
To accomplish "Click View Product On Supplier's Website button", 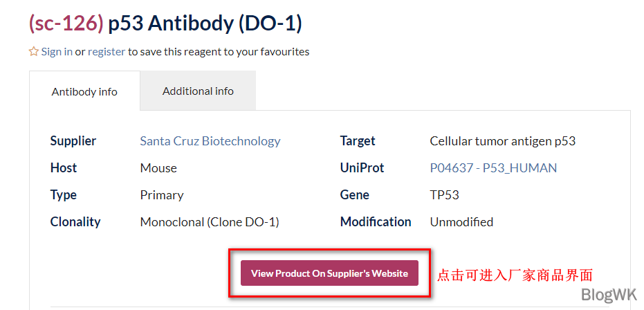I will [329, 273].
